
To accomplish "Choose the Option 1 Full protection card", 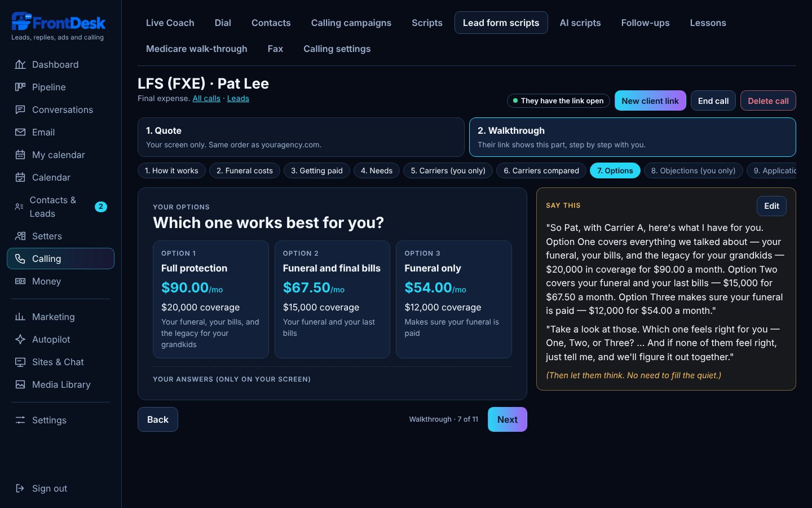I will [x=211, y=300].
